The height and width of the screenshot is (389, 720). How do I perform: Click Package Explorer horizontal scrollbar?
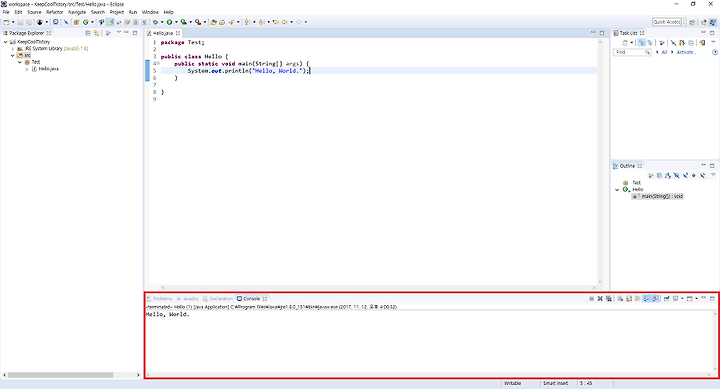pos(60,375)
